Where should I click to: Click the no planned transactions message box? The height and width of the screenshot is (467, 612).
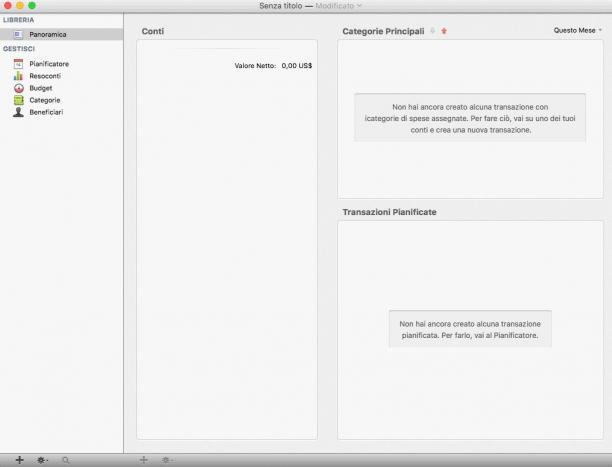click(470, 329)
